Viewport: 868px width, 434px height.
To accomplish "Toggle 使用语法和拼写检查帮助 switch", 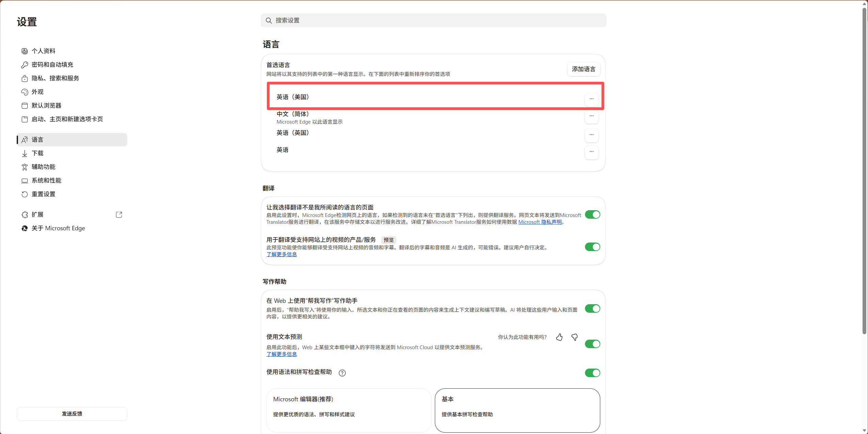I will coord(592,373).
